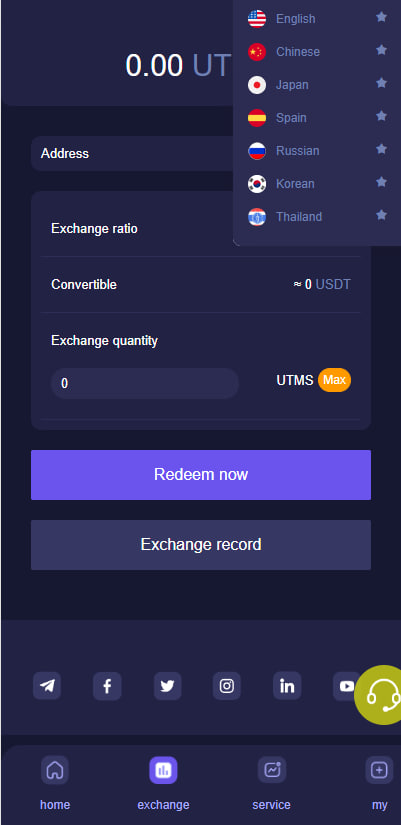Go to the home tab

coord(55,783)
